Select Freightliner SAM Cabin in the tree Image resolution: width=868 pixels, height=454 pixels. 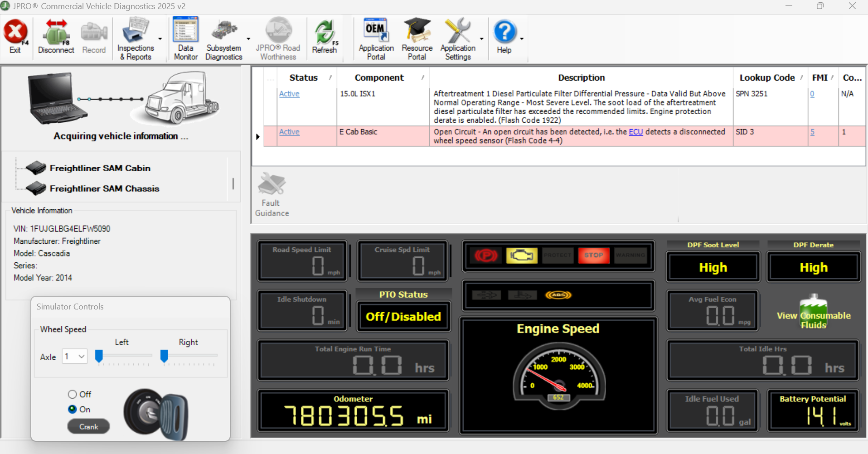[100, 168]
